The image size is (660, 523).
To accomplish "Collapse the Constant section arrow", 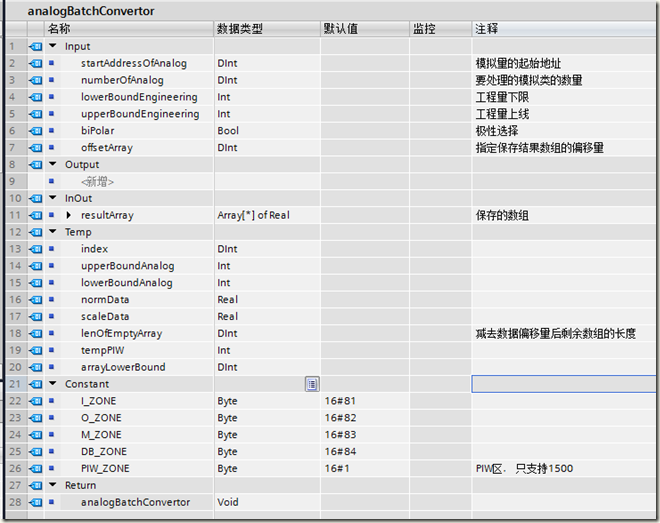I will (53, 383).
